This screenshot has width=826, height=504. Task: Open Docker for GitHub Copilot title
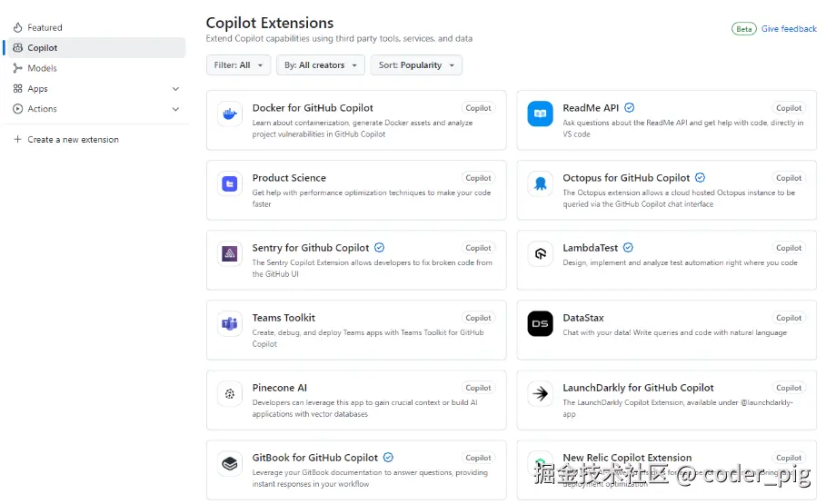313,107
